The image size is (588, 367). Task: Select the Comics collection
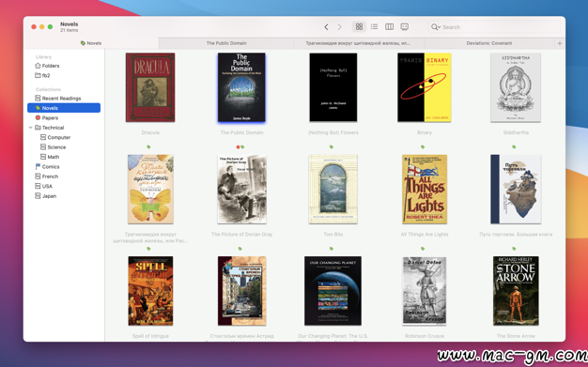click(47, 166)
